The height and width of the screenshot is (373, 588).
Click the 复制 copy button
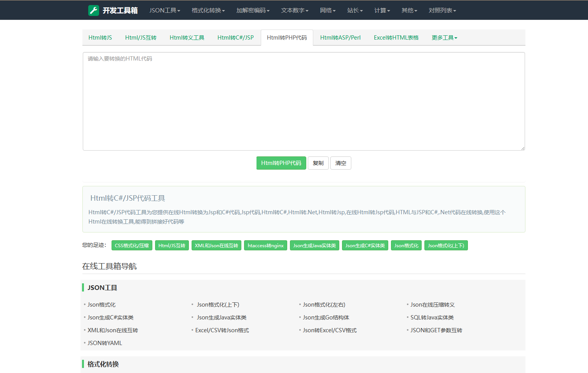318,163
